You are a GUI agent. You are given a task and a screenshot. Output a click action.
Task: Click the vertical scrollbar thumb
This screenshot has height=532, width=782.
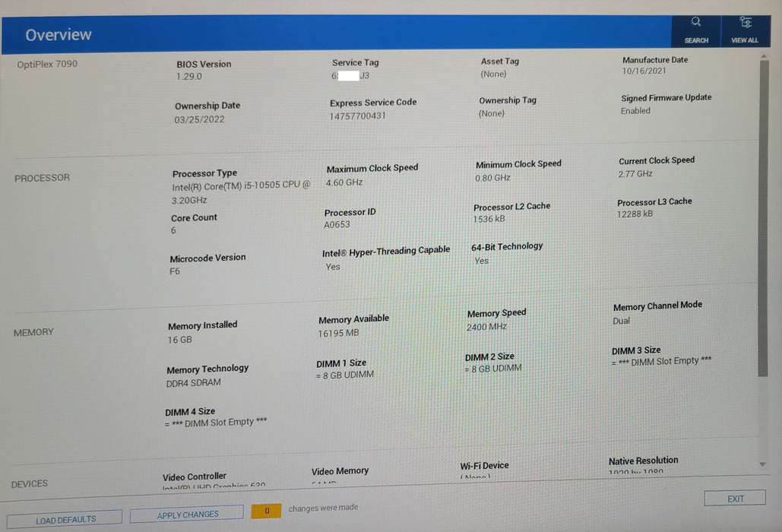pyautogui.click(x=763, y=218)
